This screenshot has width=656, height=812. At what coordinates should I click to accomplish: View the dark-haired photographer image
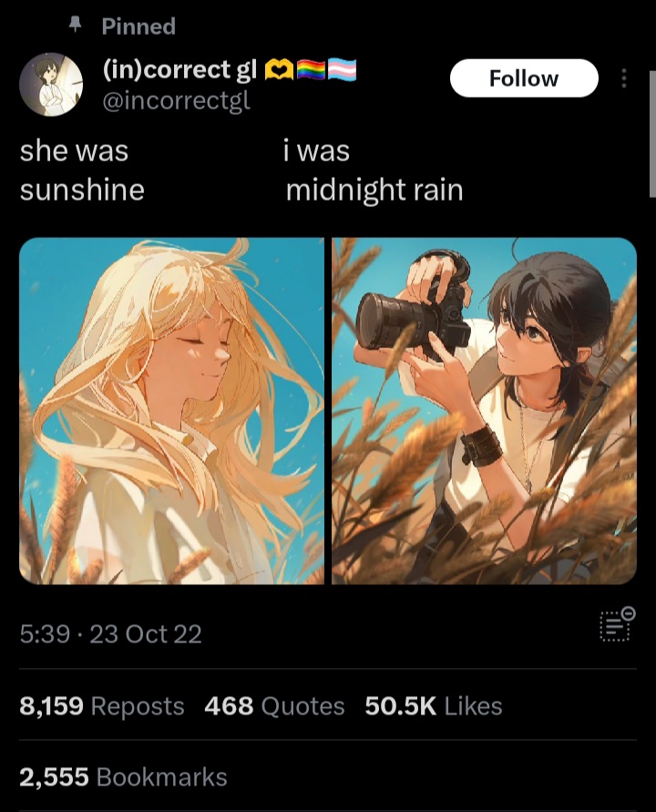click(x=484, y=411)
